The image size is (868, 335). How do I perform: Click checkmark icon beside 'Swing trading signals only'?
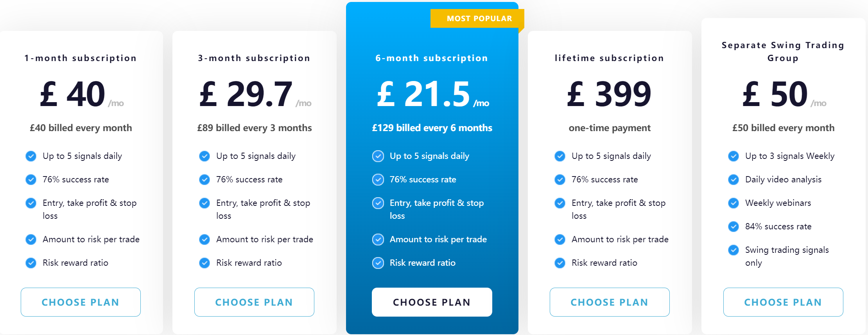point(733,250)
